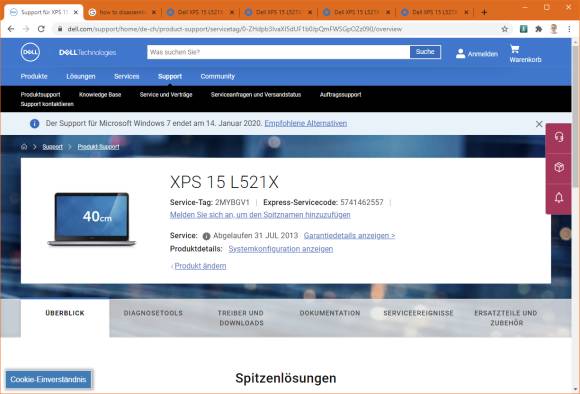The width and height of the screenshot is (580, 394).
Task: Open the headset contact support side icon
Action: click(559, 137)
